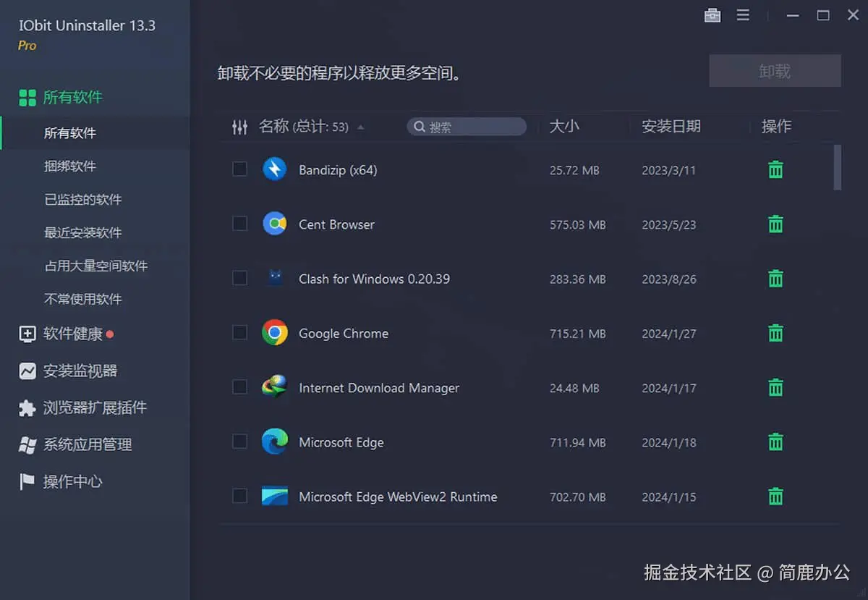The height and width of the screenshot is (600, 868).
Task: Click the plus icon beside 软件健康
Action: coord(27,334)
